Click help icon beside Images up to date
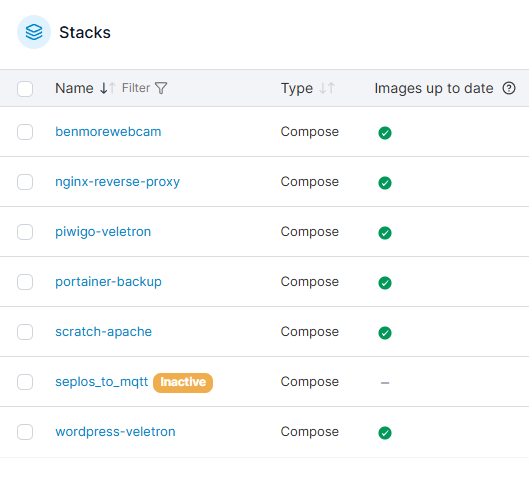529x482 pixels. [509, 88]
